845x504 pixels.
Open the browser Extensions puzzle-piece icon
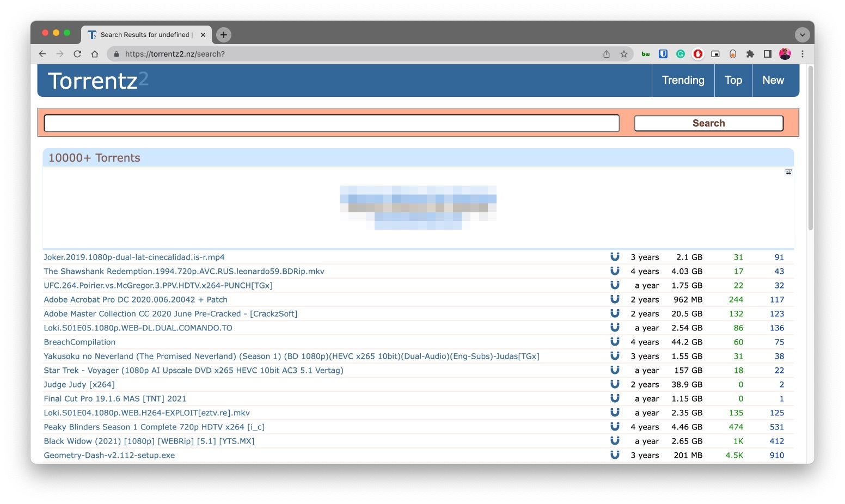tap(750, 54)
